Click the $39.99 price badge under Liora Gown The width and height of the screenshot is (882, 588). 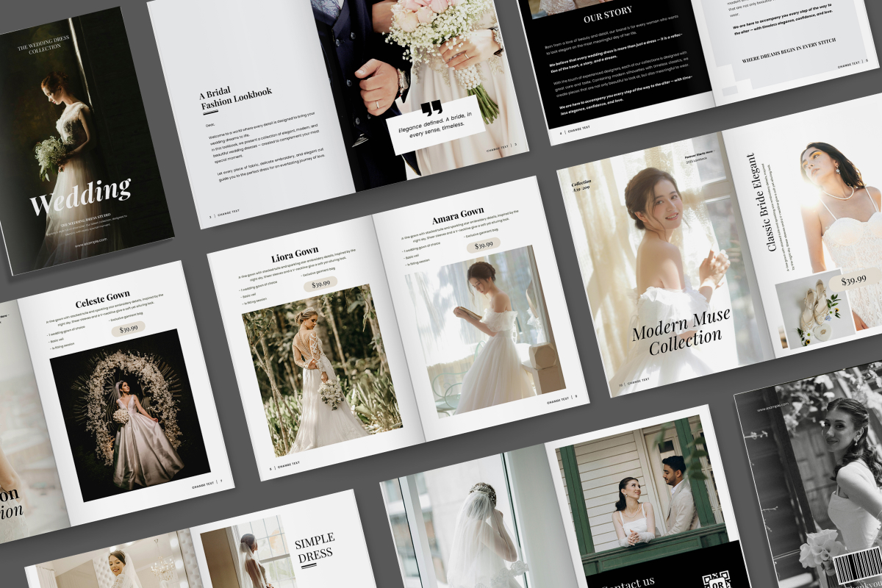click(x=320, y=284)
